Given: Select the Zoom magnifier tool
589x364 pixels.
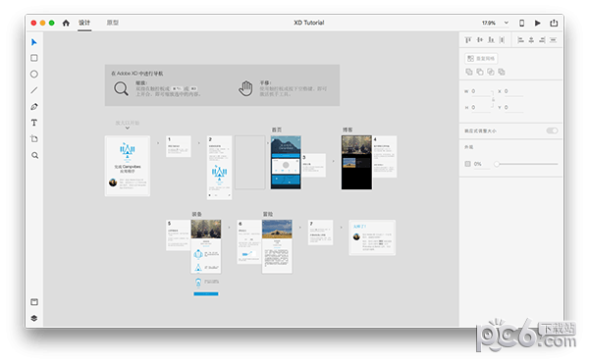Looking at the screenshot, I should 34,155.
